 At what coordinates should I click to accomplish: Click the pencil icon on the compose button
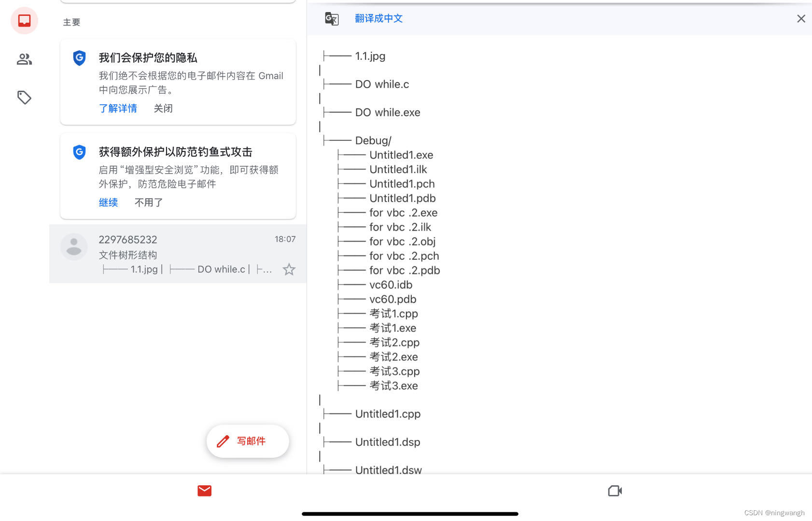point(223,440)
